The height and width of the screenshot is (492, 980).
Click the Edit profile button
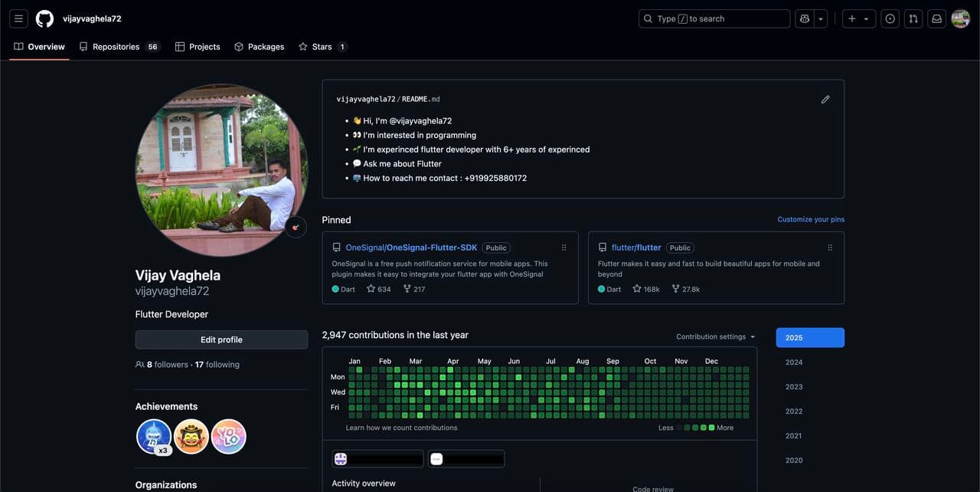(x=221, y=339)
